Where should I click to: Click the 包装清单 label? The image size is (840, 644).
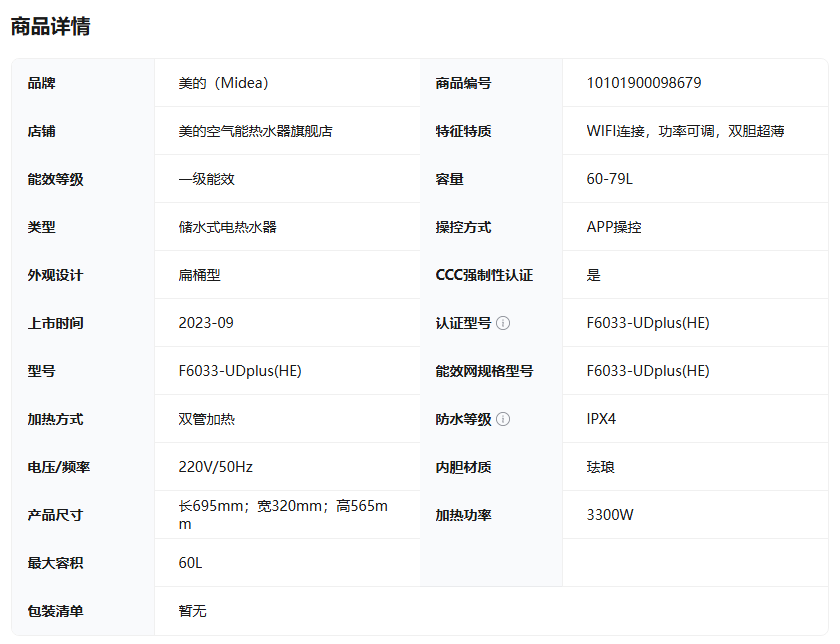click(x=56, y=611)
